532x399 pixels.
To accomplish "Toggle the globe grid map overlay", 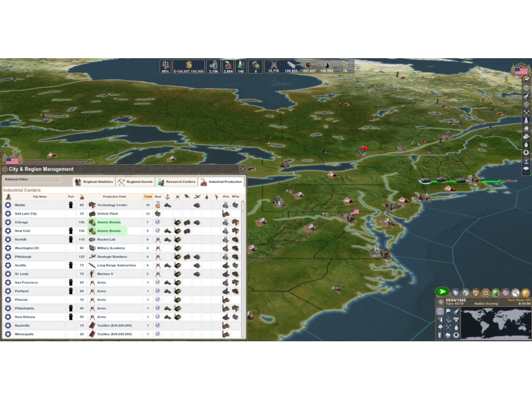I will (x=440, y=311).
